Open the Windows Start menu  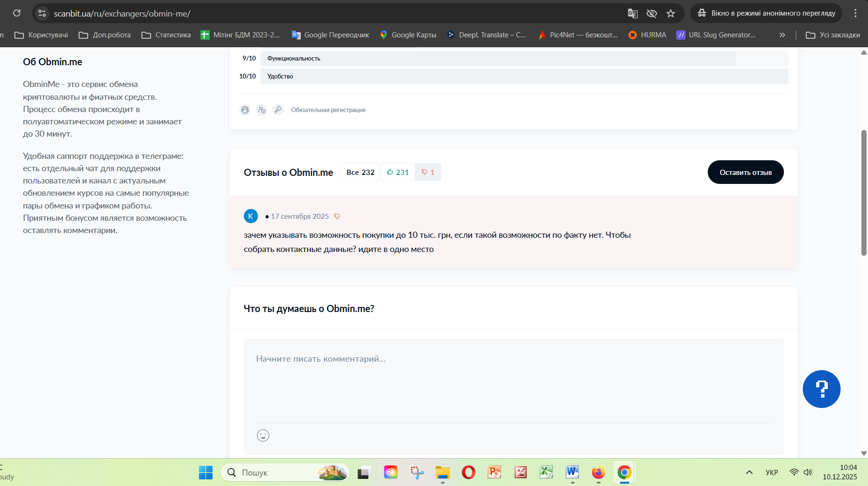point(206,472)
